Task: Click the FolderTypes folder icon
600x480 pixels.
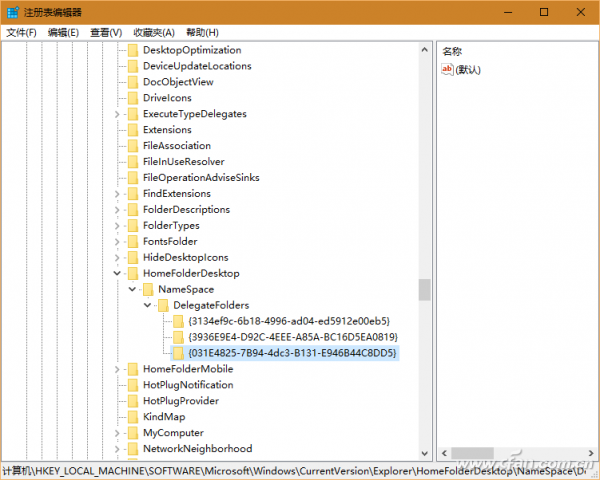Action: 133,225
